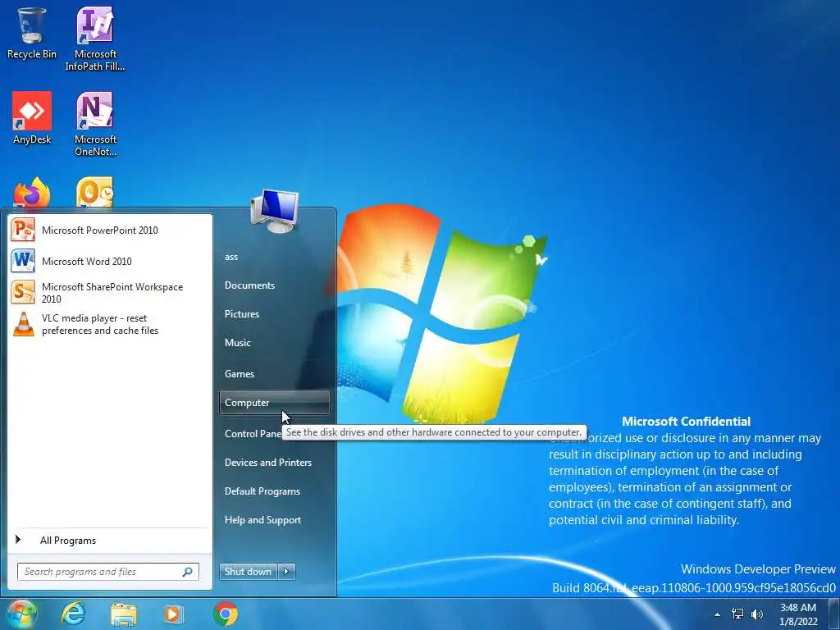Click the Shut down button
Viewport: 840px width, 630px height.
pyautogui.click(x=249, y=572)
